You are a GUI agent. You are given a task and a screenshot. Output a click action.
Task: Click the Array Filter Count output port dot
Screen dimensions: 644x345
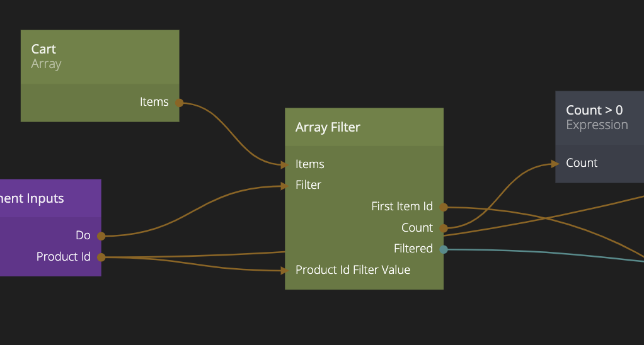pos(444,228)
